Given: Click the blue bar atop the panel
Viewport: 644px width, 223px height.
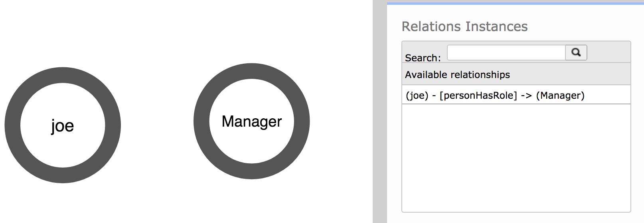Looking at the screenshot, I should point(516,3).
